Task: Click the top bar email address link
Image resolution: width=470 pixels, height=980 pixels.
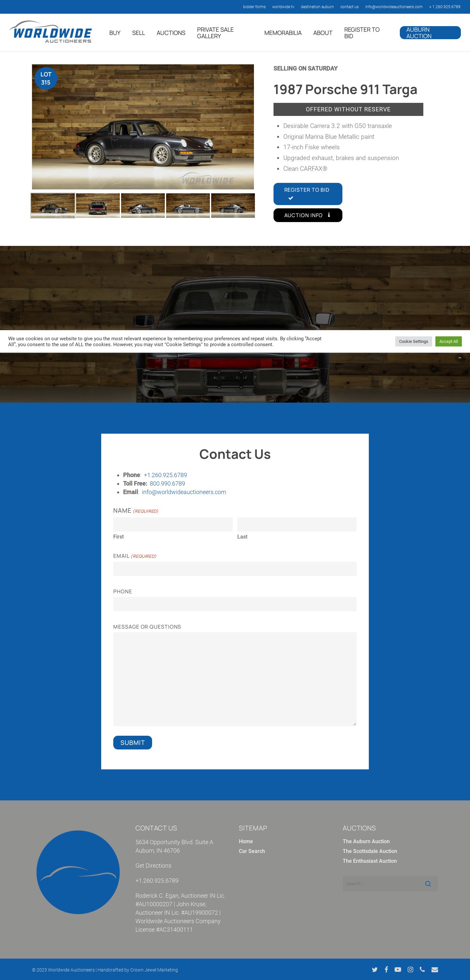Action: 394,7
